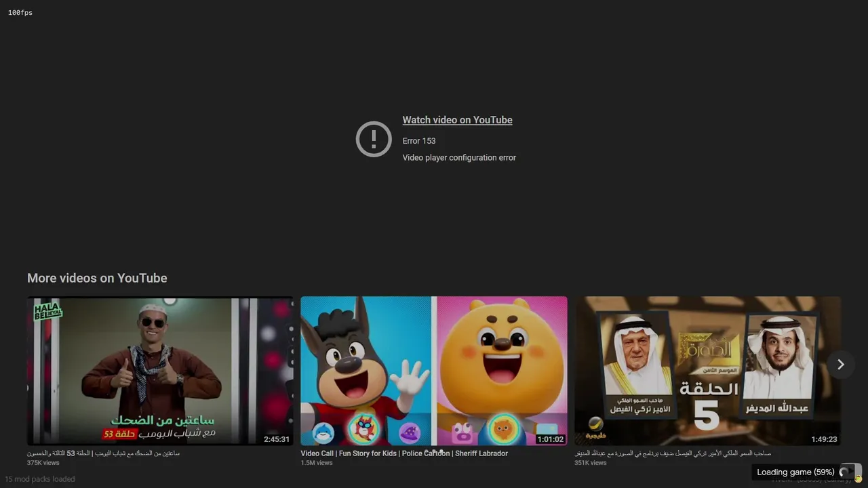
Task: Click the 'Loading game (59%)' status
Action: (795, 472)
